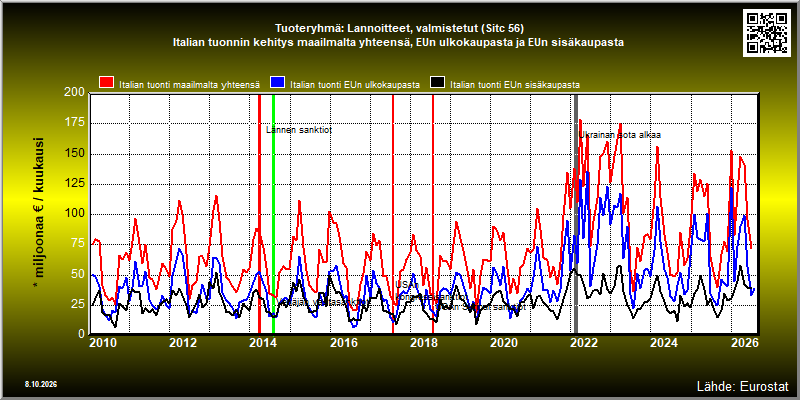The image size is (800, 400).
Task: Click the y-axis label 'miljoonaa € / kuukausi'
Action: coord(40,214)
